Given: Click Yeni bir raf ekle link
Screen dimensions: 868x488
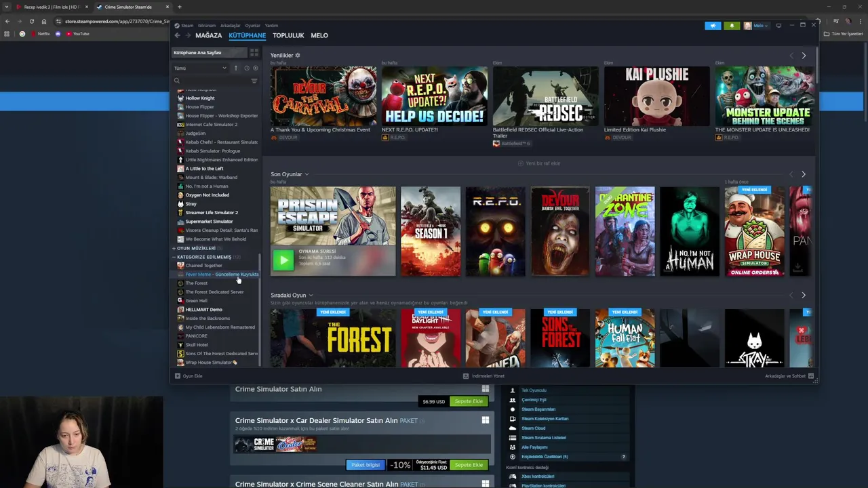Looking at the screenshot, I should click(x=539, y=163).
